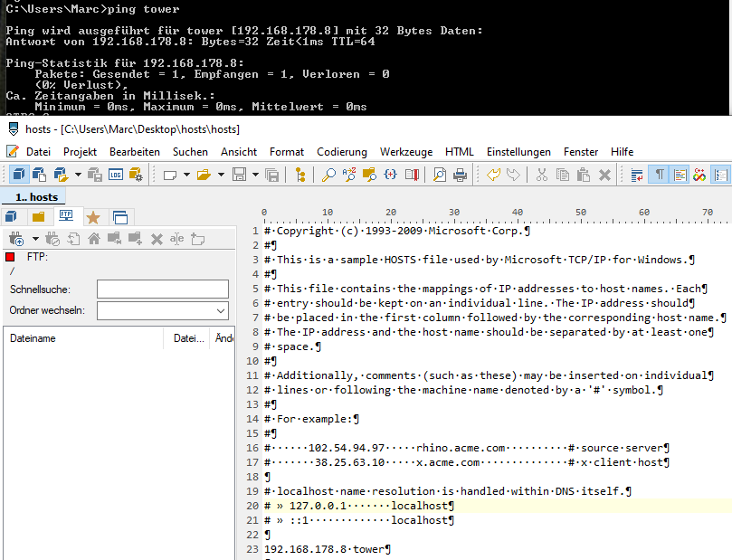Expand the Save dropdown arrow
The height and width of the screenshot is (560, 732).
(255, 175)
